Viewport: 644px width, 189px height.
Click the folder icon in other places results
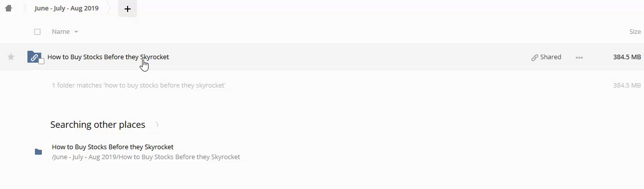[38, 152]
